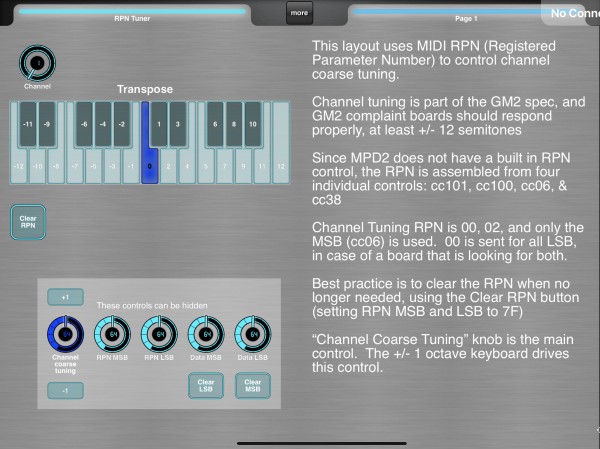This screenshot has height=449, width=600.
Task: Tap the white key labeled -12
Action: click(18, 166)
